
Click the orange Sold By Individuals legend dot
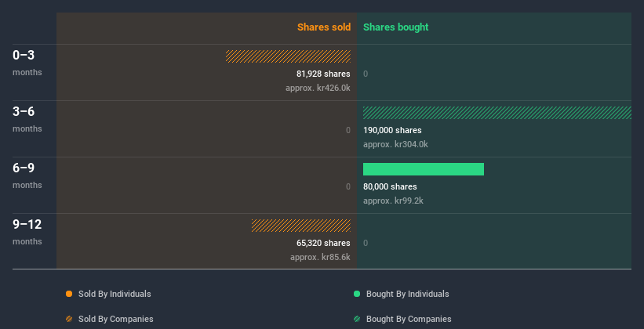pos(69,294)
